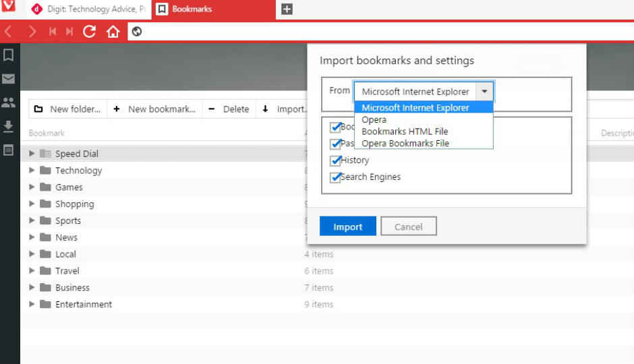Click the Business folder icon
This screenshot has height=364, width=634.
45,288
